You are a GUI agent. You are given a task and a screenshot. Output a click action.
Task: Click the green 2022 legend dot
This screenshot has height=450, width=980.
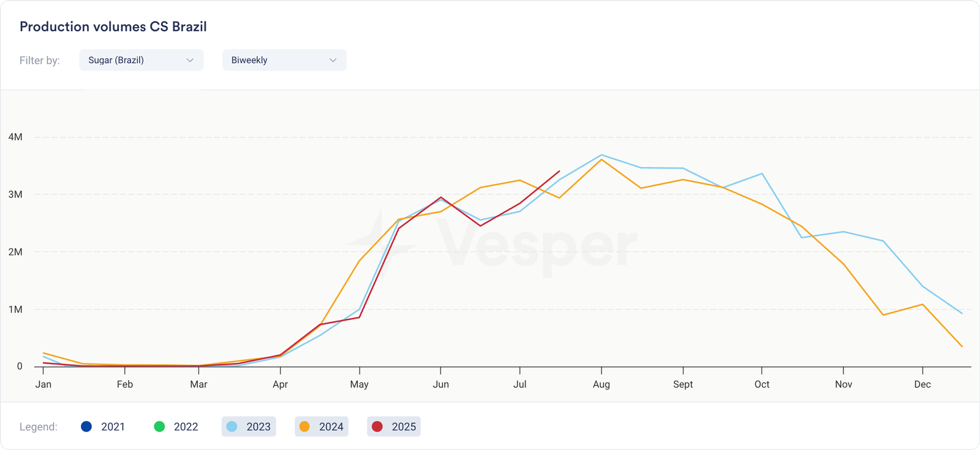159,427
